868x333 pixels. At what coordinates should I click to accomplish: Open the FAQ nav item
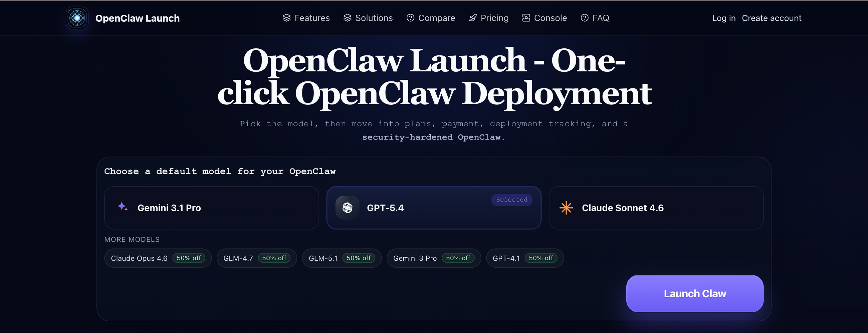pos(595,18)
